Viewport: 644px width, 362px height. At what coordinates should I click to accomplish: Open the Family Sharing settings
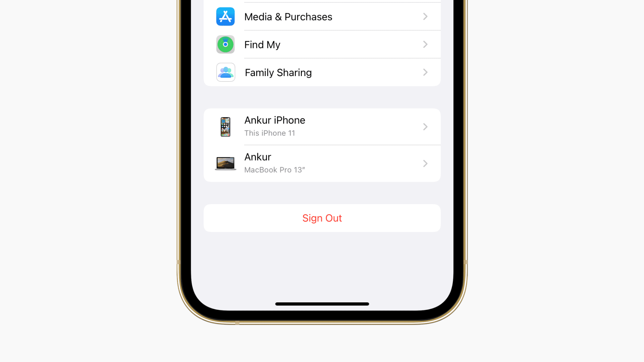tap(322, 72)
